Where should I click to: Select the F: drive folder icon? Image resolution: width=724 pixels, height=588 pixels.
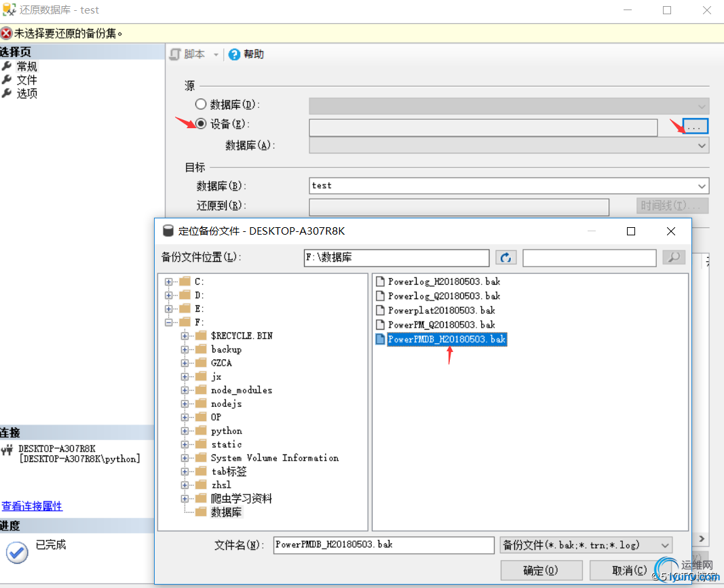point(185,321)
